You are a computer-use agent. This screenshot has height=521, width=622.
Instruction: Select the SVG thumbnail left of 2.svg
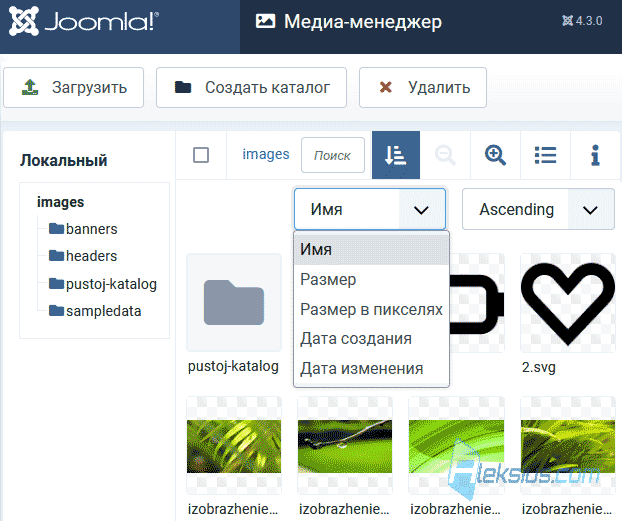click(477, 303)
